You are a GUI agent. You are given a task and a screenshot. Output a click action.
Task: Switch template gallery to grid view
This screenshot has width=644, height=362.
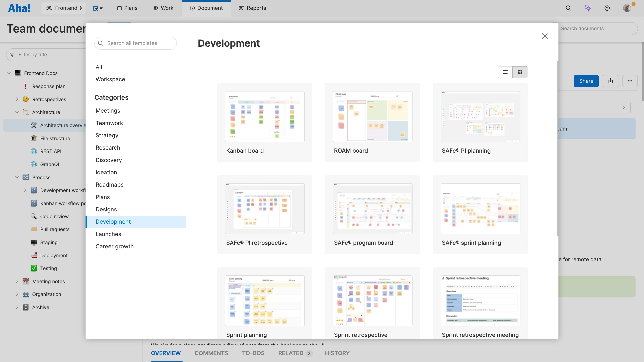pos(520,72)
